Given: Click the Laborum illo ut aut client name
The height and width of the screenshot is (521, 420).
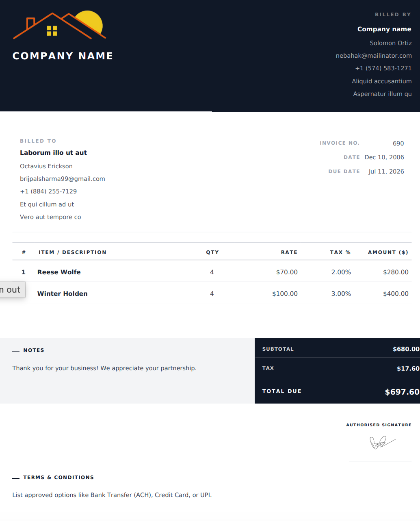Looking at the screenshot, I should 53,153.
